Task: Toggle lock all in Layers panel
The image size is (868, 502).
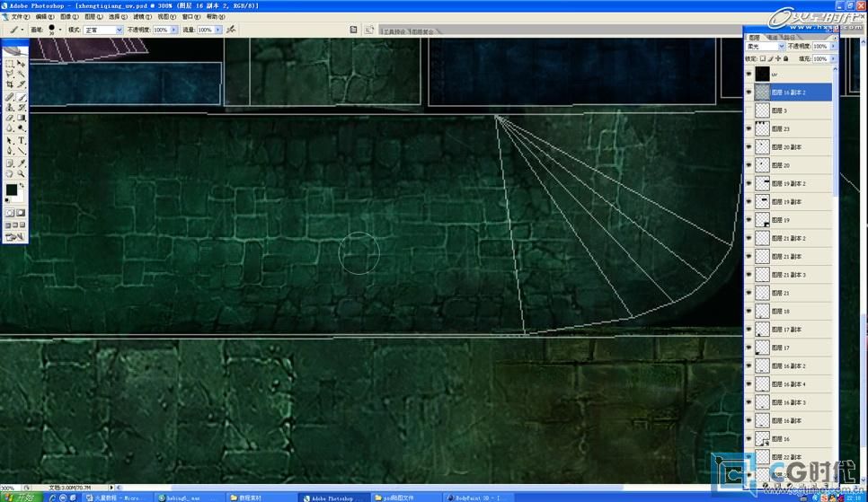Action: [x=785, y=58]
